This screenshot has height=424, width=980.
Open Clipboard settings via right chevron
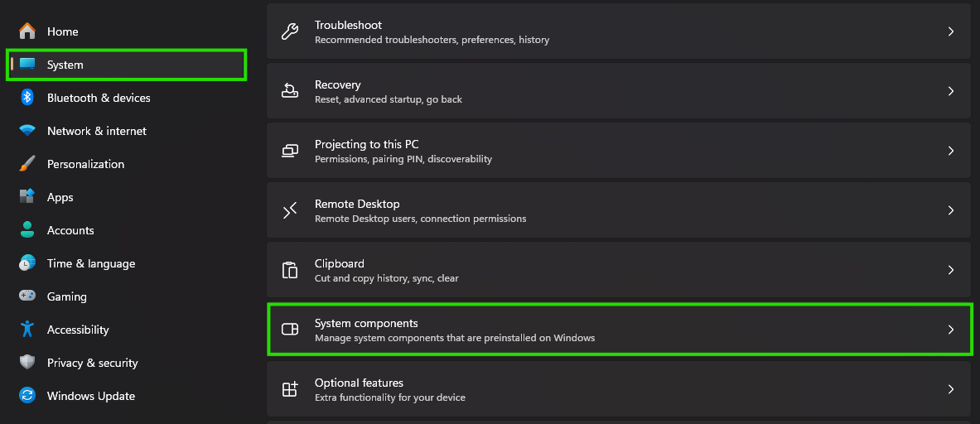(x=951, y=270)
